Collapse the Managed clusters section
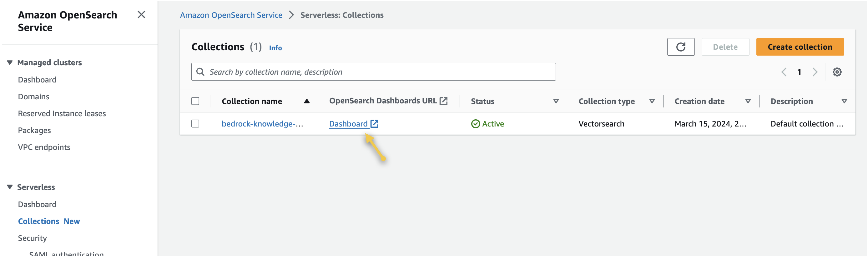 [10, 63]
